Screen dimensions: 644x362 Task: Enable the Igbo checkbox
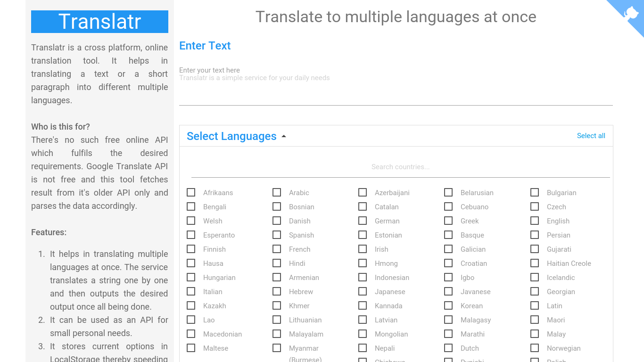tap(448, 277)
